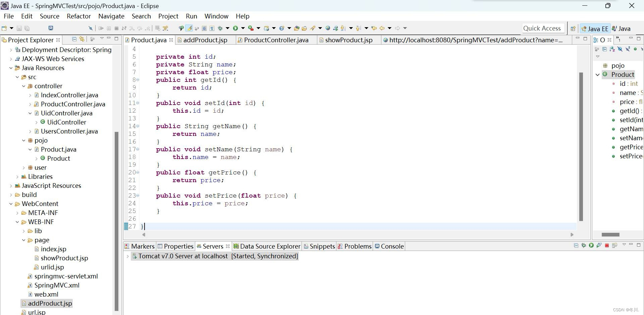Screen dimensions: 644x315
Task: Click Sort alphabetically icon in Outline
Action: tap(612, 49)
